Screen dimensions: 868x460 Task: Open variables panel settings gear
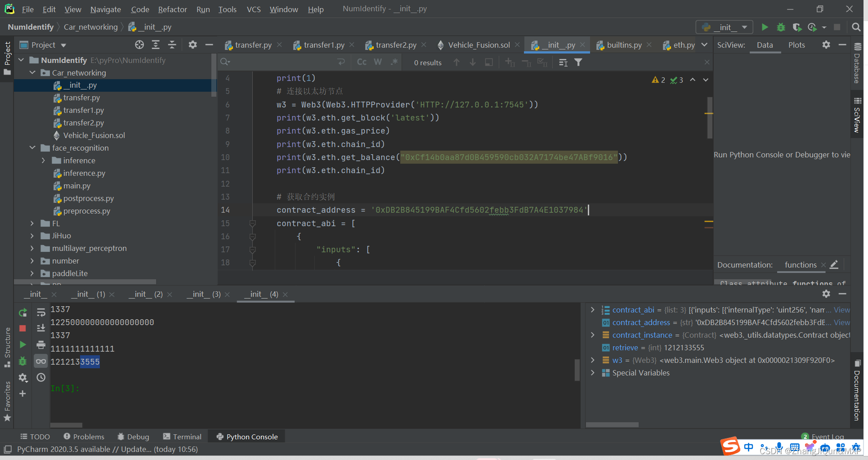[x=826, y=294]
